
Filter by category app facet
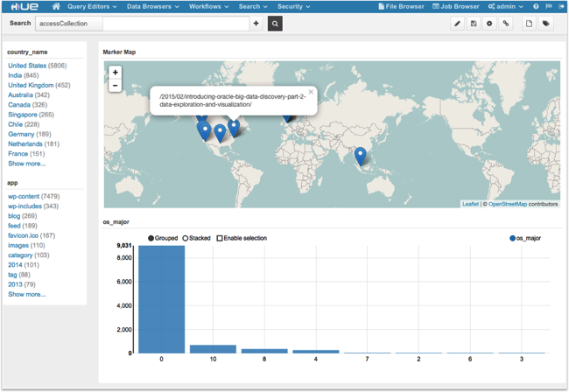point(20,255)
